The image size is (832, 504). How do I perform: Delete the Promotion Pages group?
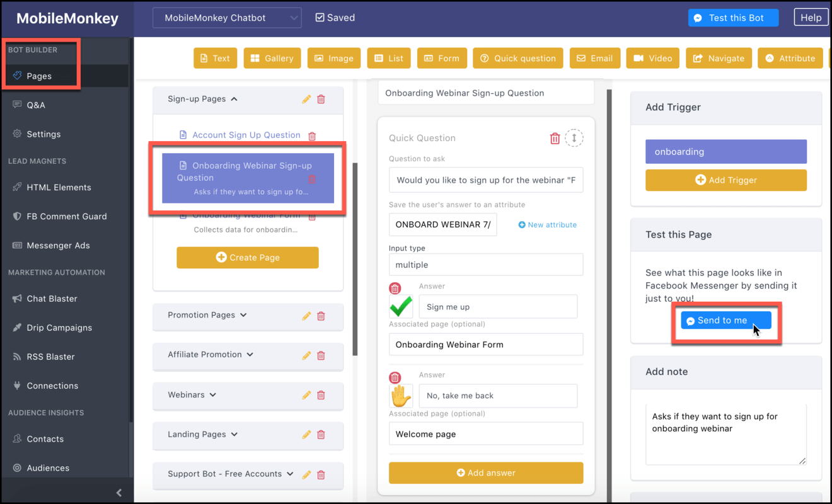pos(321,316)
